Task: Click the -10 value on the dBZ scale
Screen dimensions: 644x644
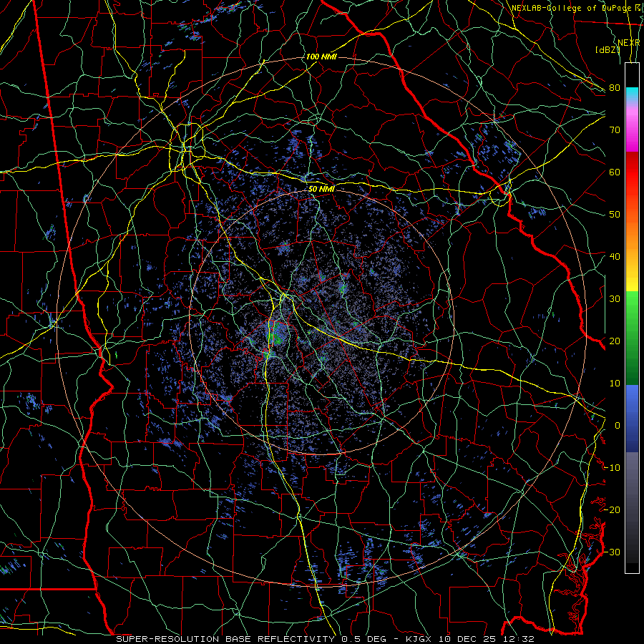Action: pos(612,468)
